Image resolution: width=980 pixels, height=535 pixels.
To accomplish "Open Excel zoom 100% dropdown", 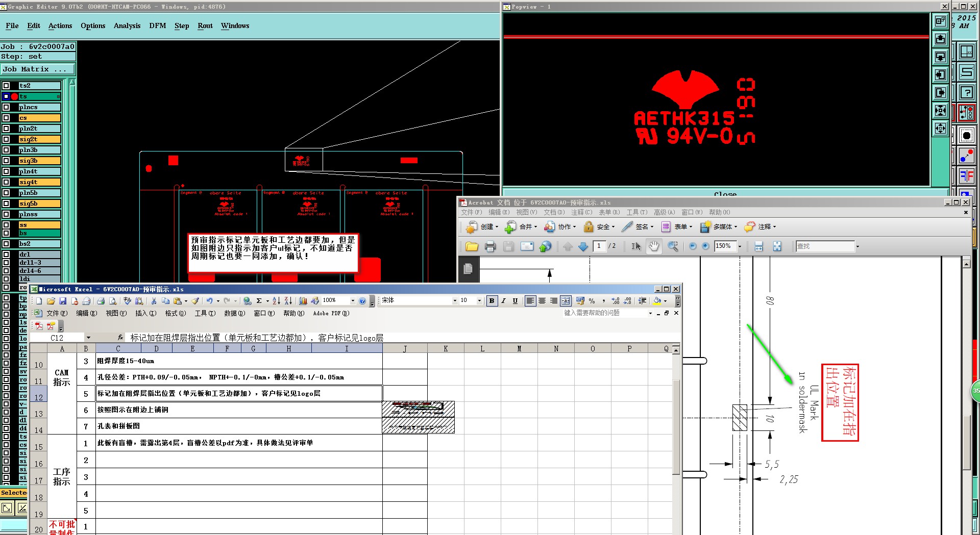I will tap(353, 301).
